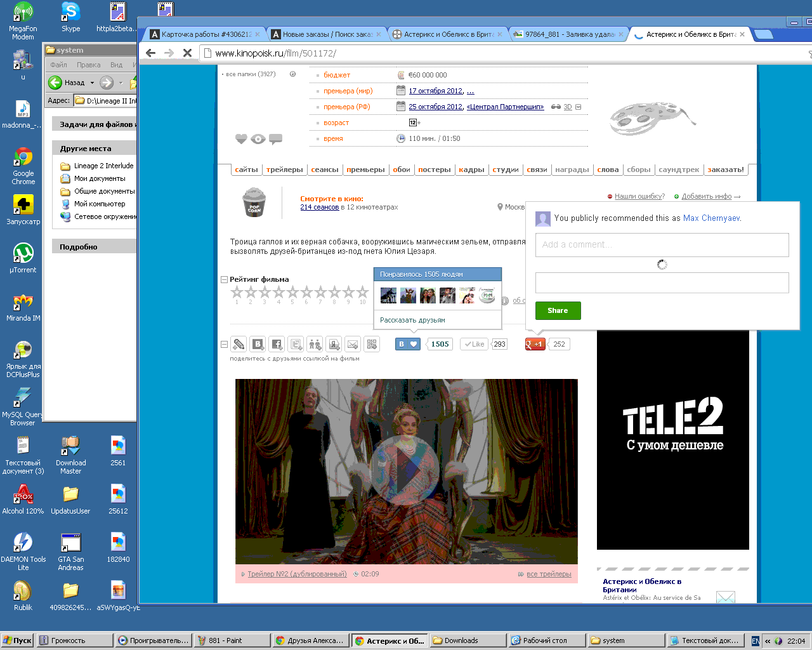Share film link via Facebook icon
Image resolution: width=812 pixels, height=650 pixels.
[277, 344]
